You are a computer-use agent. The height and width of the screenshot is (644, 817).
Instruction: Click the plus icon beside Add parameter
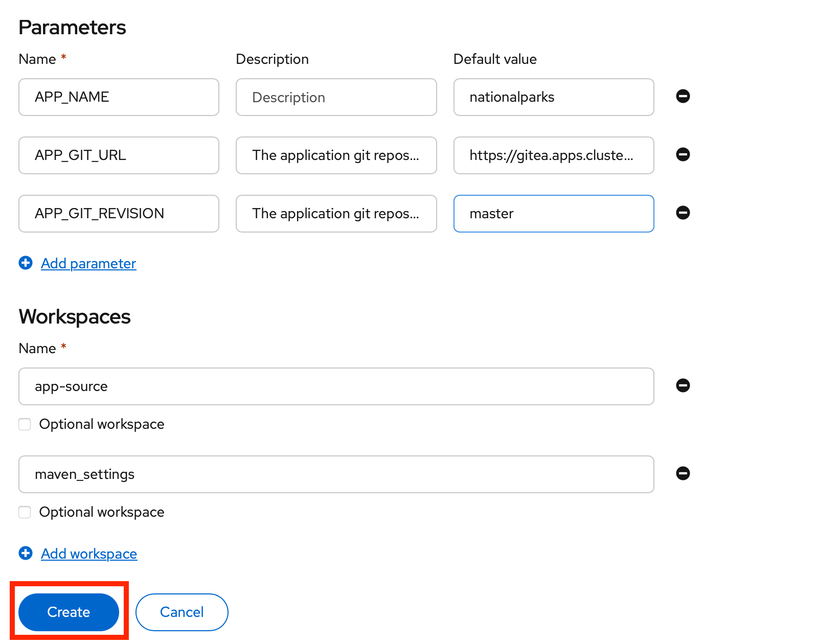(x=26, y=263)
